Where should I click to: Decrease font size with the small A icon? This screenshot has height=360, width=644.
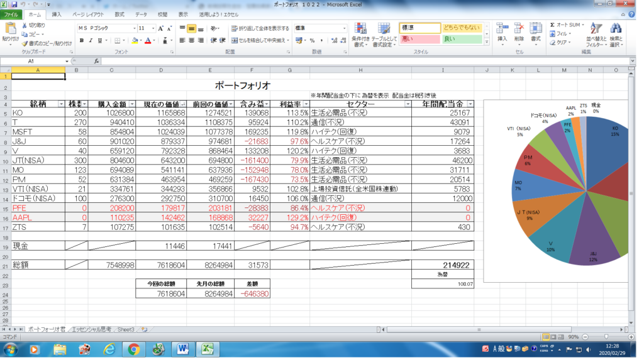(x=169, y=28)
